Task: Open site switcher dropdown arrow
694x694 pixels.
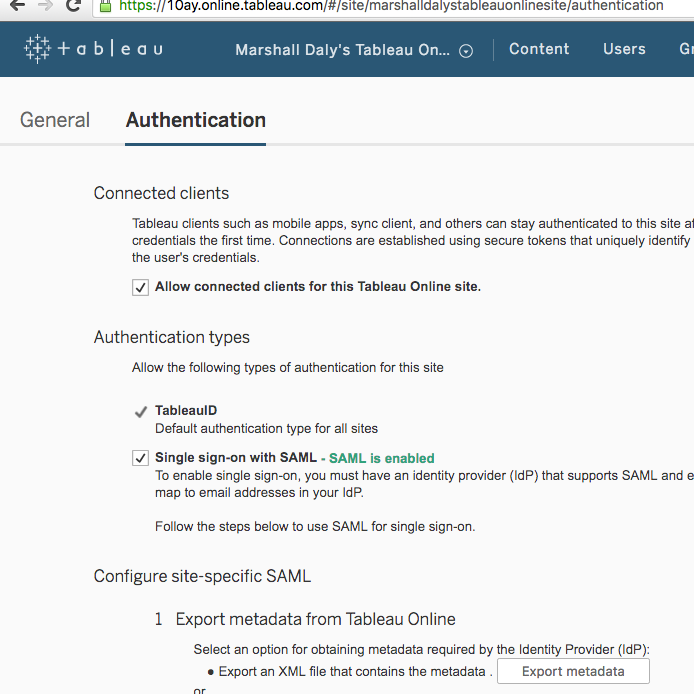Action: pos(466,51)
